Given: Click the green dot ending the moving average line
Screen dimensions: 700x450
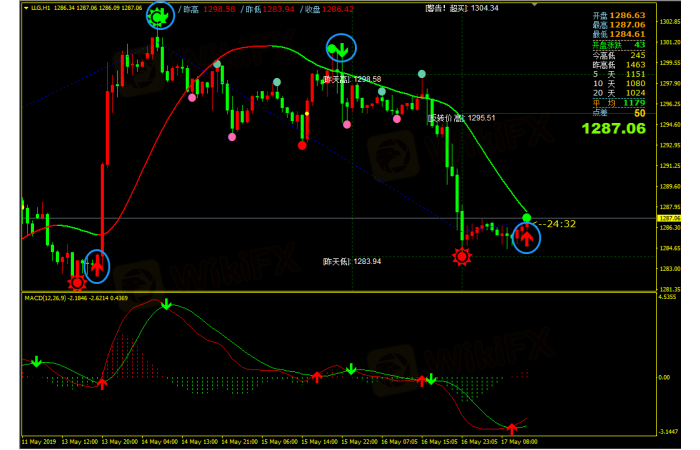Looking at the screenshot, I should [x=527, y=218].
